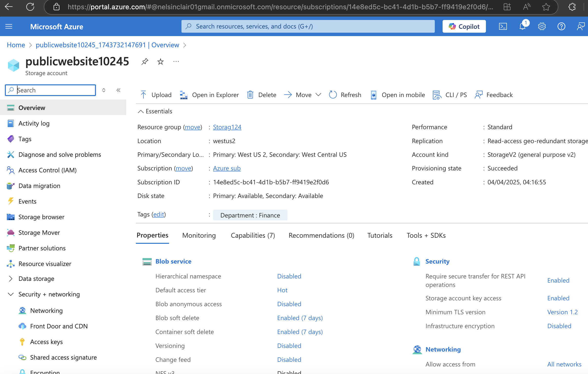The width and height of the screenshot is (588, 374).
Task: Open the help question mark icon
Action: (561, 26)
